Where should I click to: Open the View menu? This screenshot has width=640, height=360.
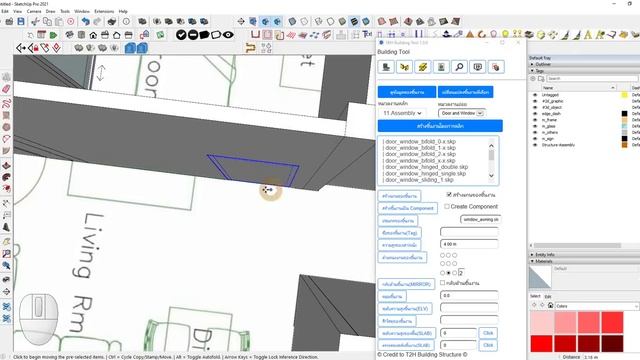[x=18, y=11]
